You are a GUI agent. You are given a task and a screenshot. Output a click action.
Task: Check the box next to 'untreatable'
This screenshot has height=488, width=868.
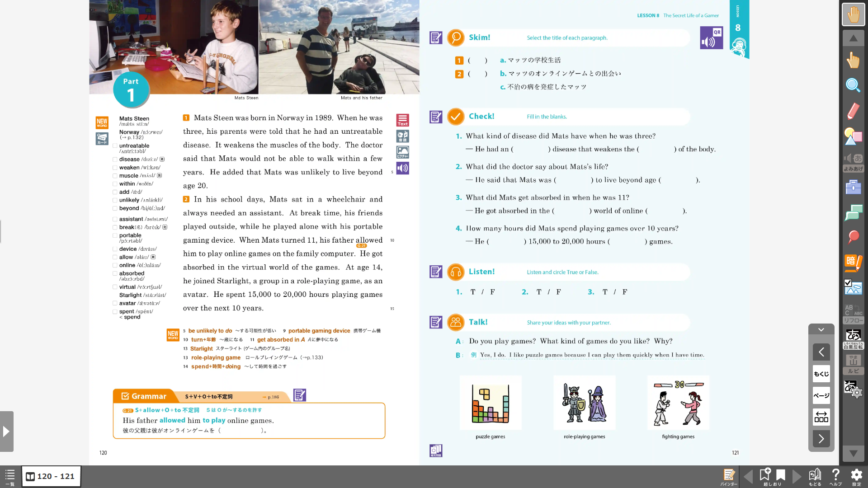pos(115,146)
